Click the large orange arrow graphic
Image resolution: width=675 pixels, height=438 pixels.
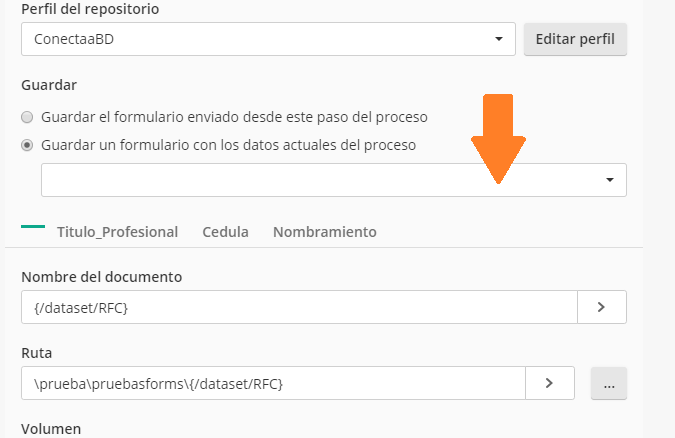click(x=498, y=139)
